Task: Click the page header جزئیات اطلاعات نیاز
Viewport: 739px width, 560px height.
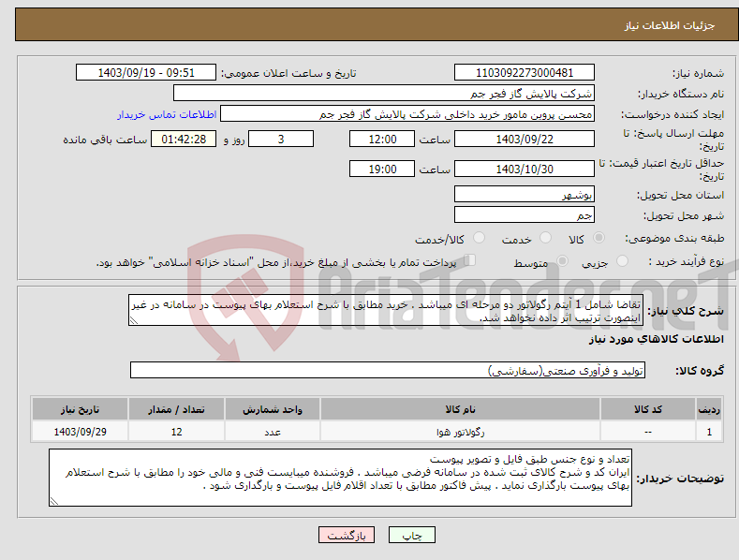Action: (x=670, y=25)
